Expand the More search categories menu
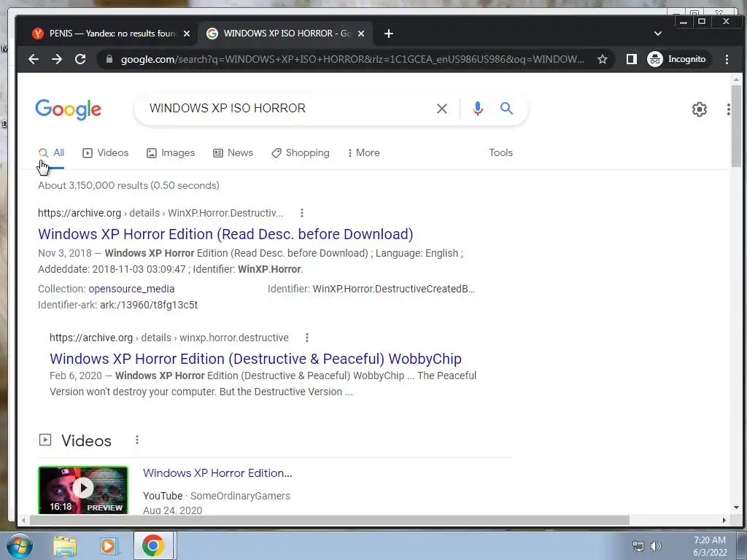 click(x=363, y=153)
